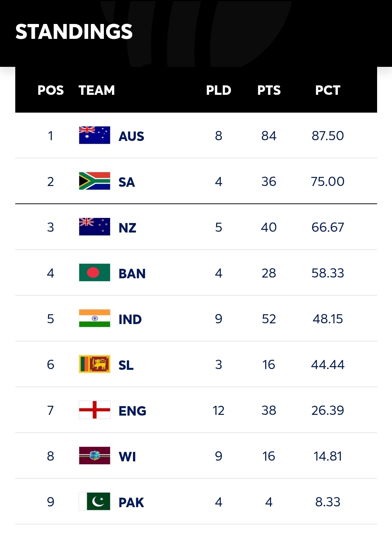The width and height of the screenshot is (392, 542).
Task: Click the West Indies flag icon
Action: (94, 456)
